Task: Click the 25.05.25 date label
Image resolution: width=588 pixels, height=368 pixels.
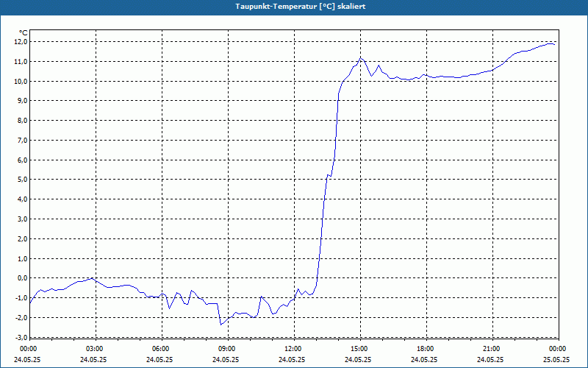Action: [x=556, y=359]
